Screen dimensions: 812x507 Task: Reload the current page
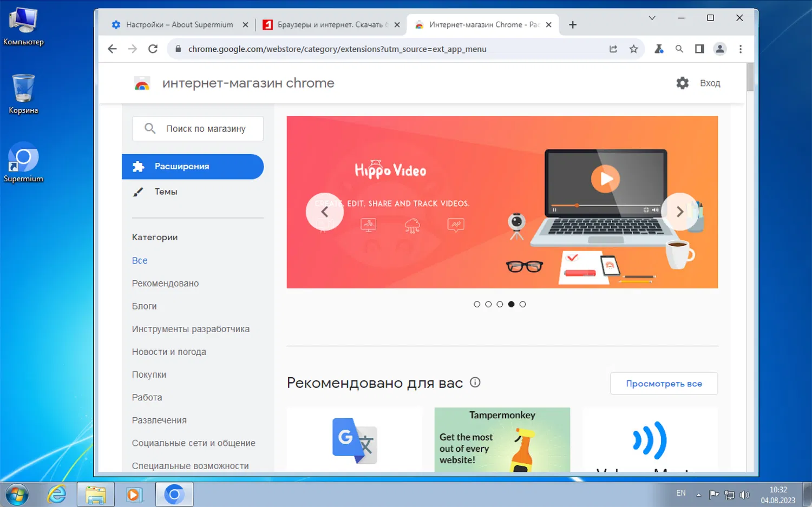(x=153, y=49)
